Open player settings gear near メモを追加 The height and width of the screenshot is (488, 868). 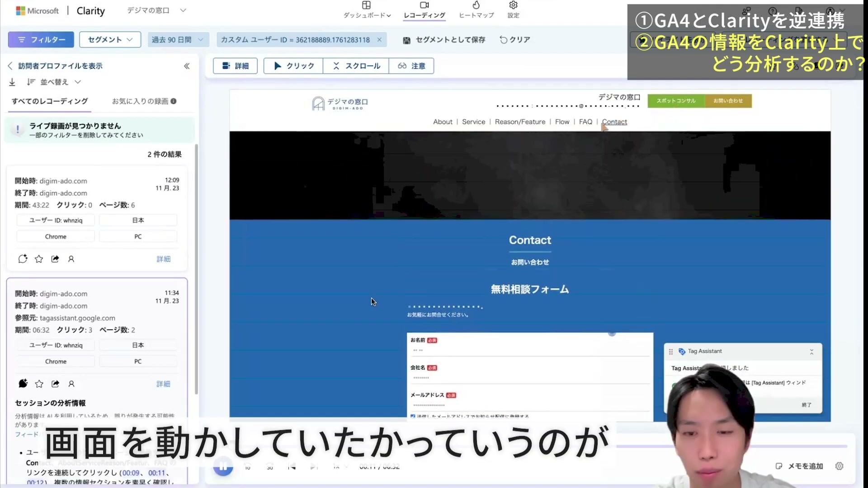pyautogui.click(x=840, y=466)
